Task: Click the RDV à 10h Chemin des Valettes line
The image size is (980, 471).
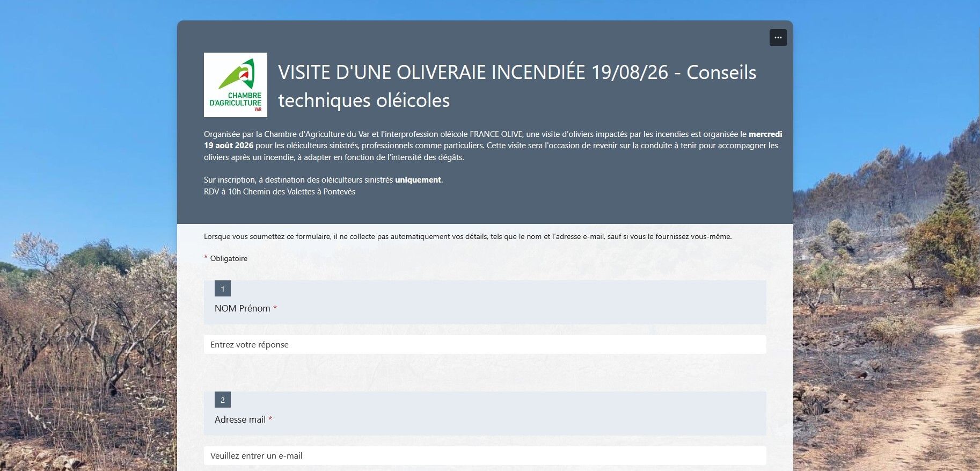Action: click(x=280, y=192)
